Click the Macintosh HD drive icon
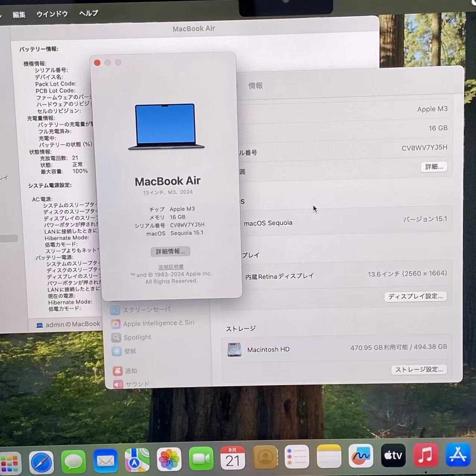 point(234,350)
